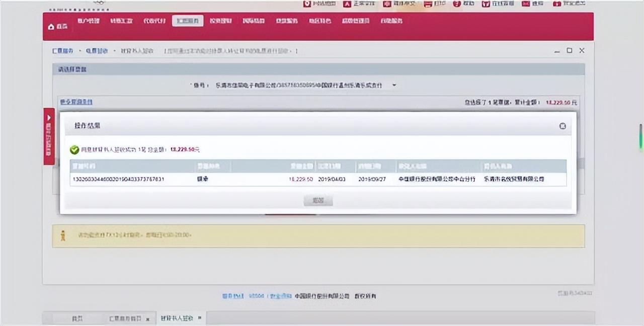Click the 18,229.50 amount cell in the table
The height and width of the screenshot is (326, 644).
click(x=301, y=179)
